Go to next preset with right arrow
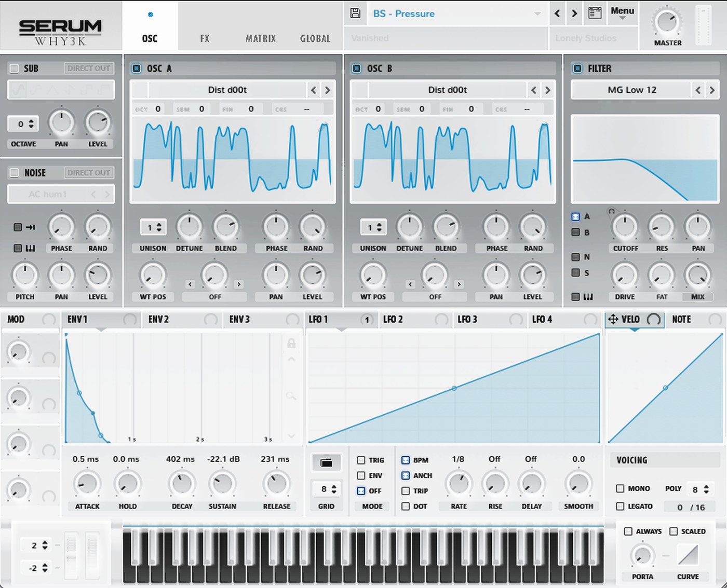 574,13
